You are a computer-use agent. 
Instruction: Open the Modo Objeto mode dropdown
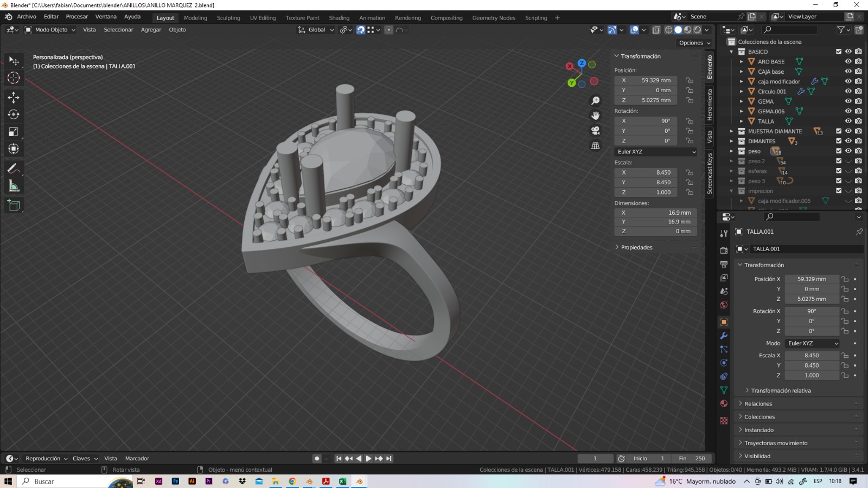[50, 30]
